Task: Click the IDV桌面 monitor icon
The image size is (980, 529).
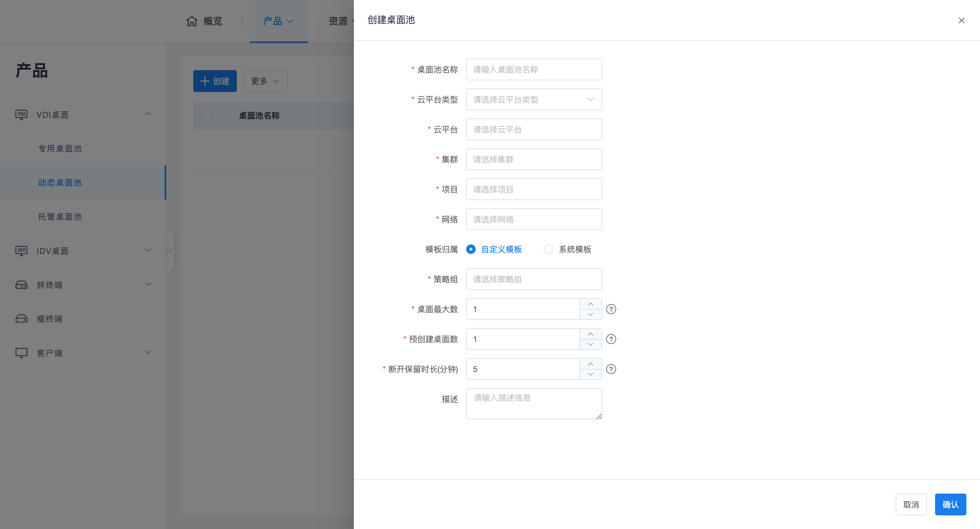Action: (x=21, y=251)
